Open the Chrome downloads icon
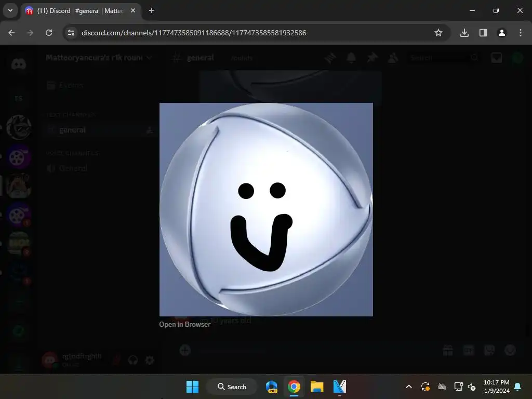Screen dimensions: 532x399 coord(464,33)
